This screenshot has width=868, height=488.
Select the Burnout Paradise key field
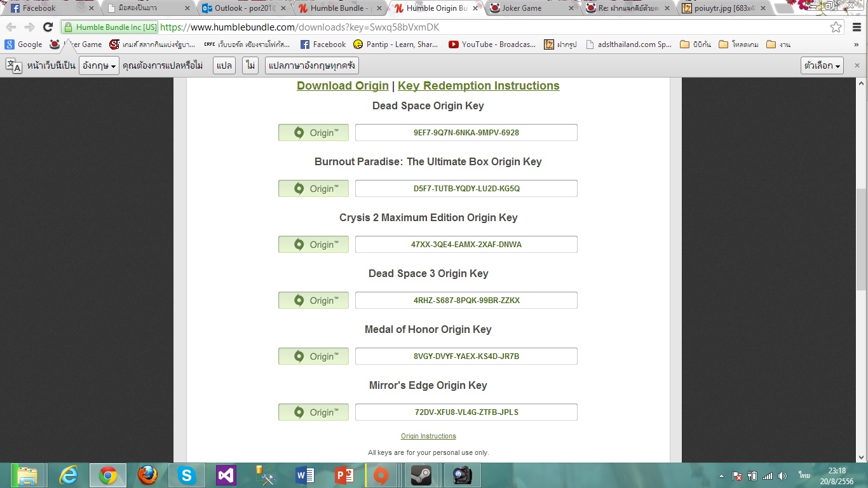[466, 189]
